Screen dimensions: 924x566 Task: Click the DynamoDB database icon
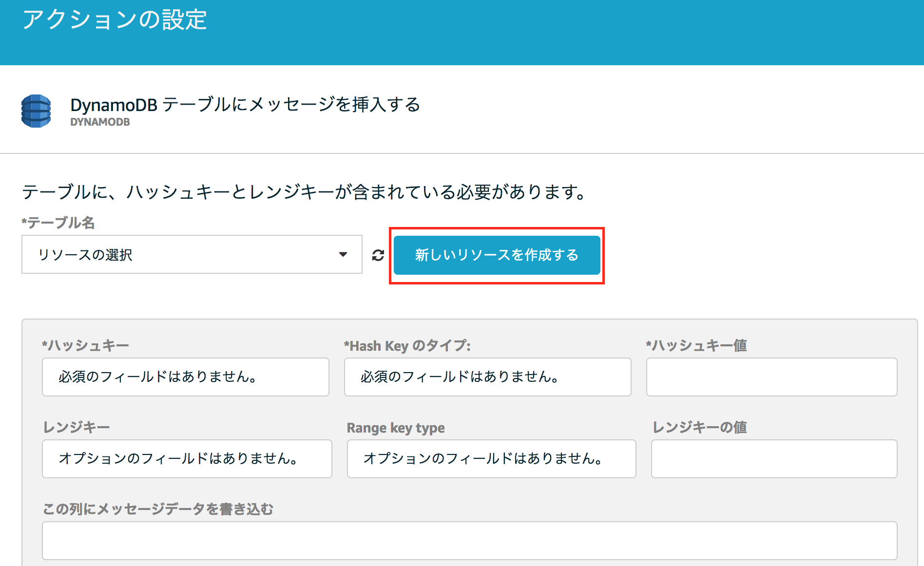[x=36, y=111]
